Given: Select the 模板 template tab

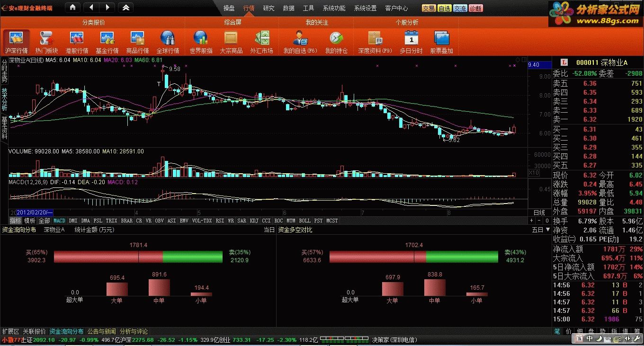Looking at the screenshot, I should pyautogui.click(x=30, y=221).
